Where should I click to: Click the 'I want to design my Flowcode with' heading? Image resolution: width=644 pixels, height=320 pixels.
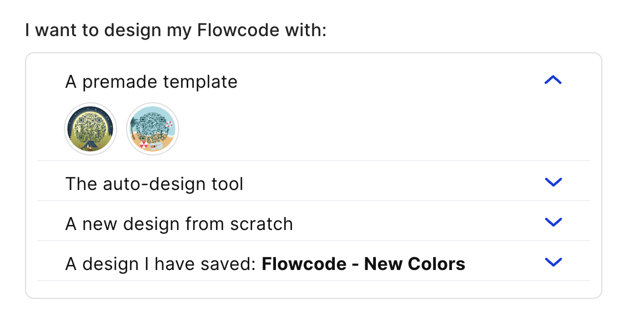click(x=176, y=31)
